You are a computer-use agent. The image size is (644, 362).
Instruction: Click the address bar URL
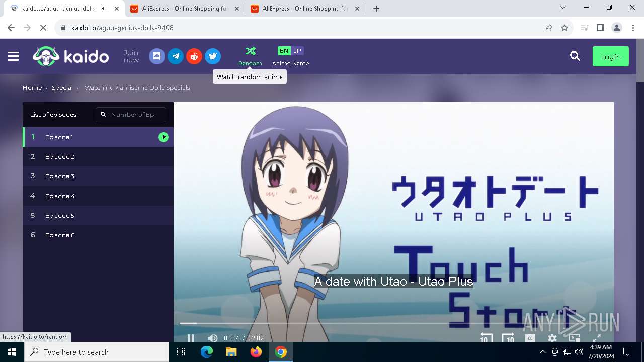point(122,28)
